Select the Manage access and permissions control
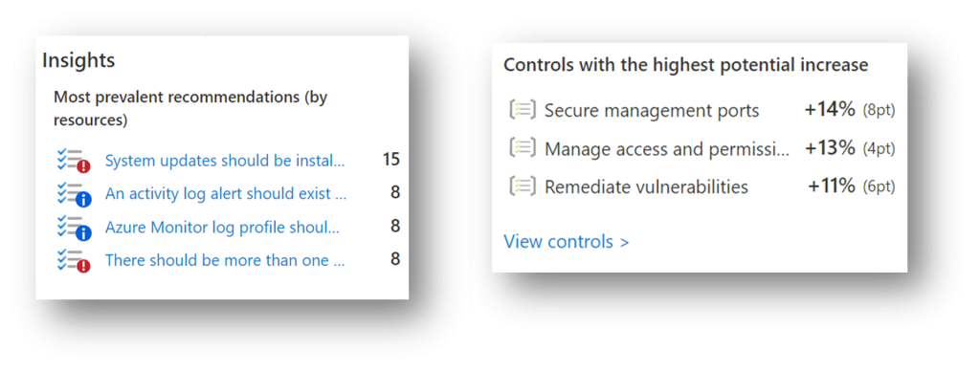This screenshot has height=372, width=980. pos(667,148)
